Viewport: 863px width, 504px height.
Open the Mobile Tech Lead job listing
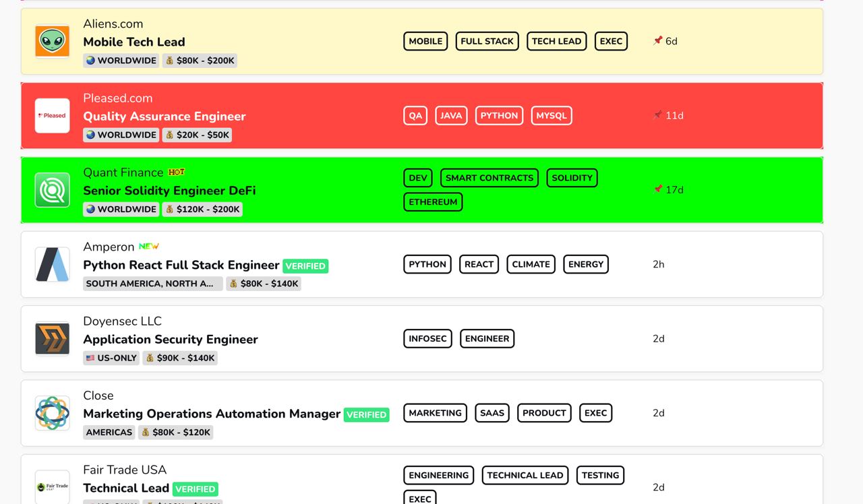tap(133, 42)
